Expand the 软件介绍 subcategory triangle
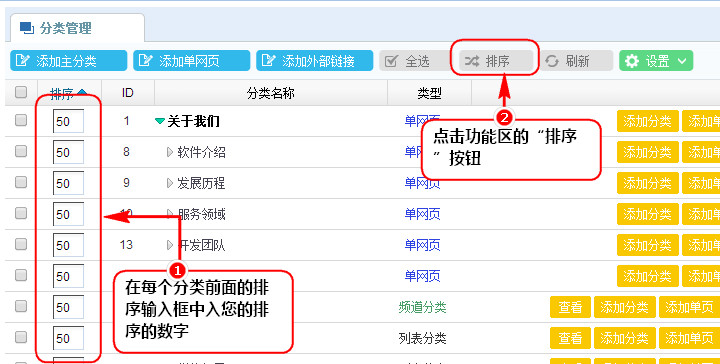The width and height of the screenshot is (720, 364). point(170,152)
